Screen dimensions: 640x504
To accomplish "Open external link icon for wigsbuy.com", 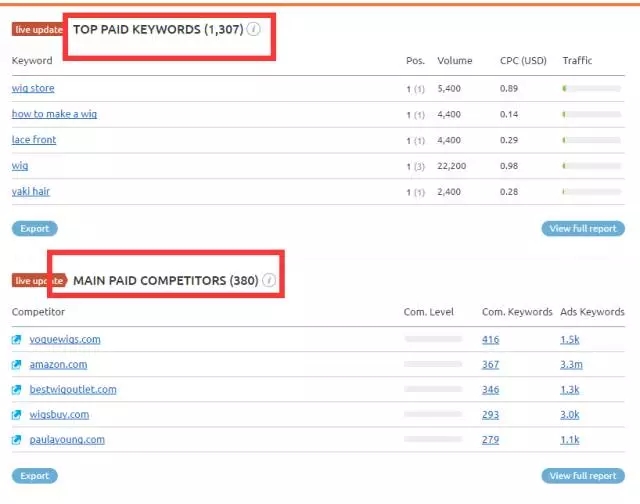I will (16, 415).
